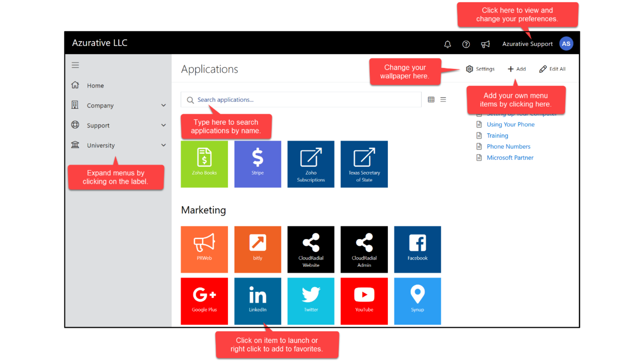Toggle the hamburger sidebar menu
This screenshot has height=362, width=644.
pos(75,65)
